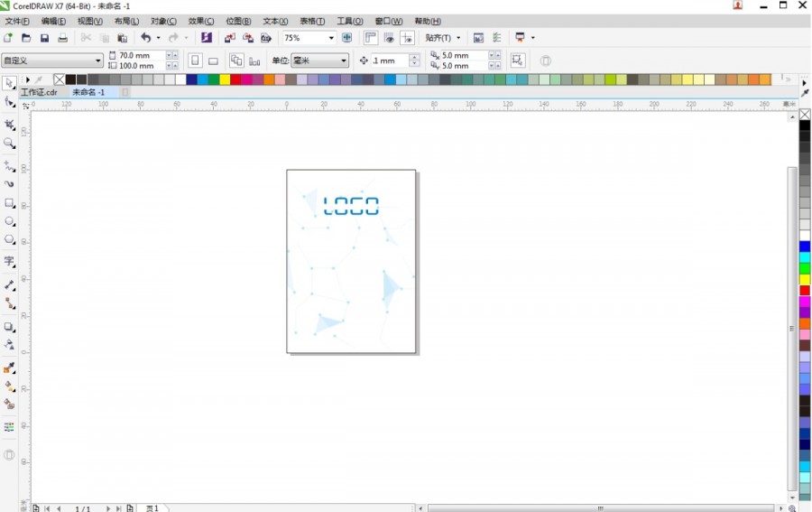Click the vertical scrollbar

(792, 328)
